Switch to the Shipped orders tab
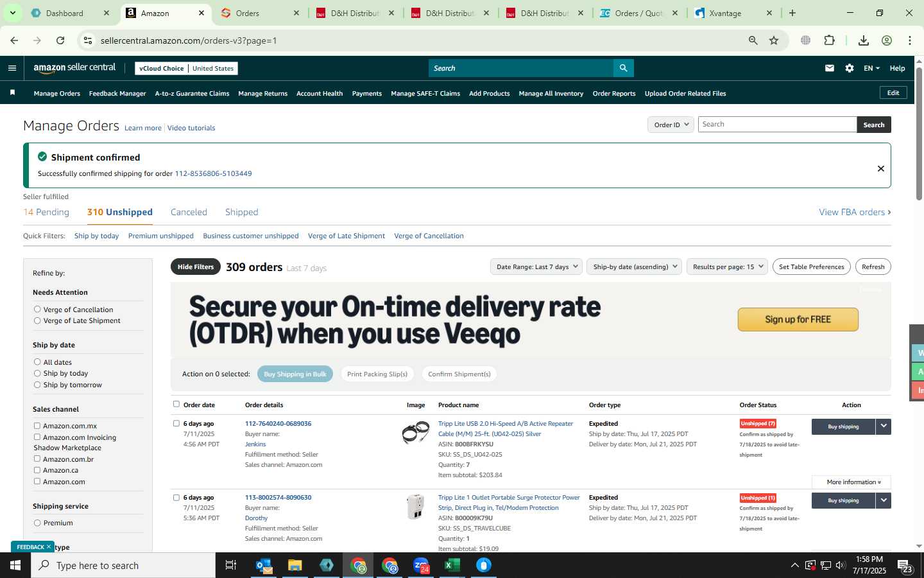This screenshot has height=578, width=924. pyautogui.click(x=242, y=212)
